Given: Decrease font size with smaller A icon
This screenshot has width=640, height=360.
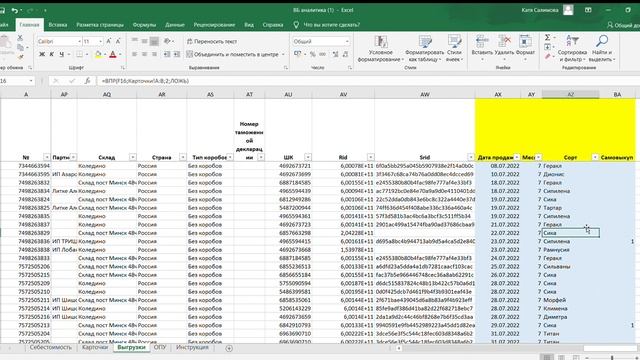Looking at the screenshot, I should coord(118,41).
